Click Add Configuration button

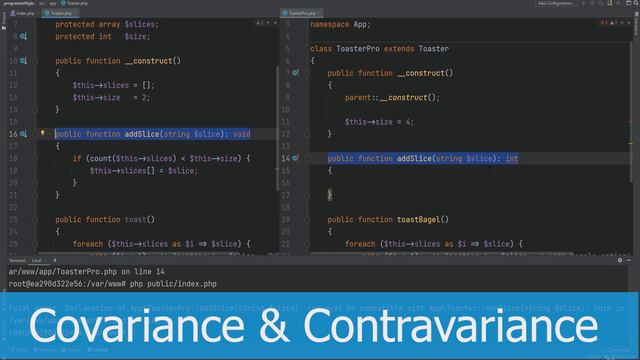[556, 3]
